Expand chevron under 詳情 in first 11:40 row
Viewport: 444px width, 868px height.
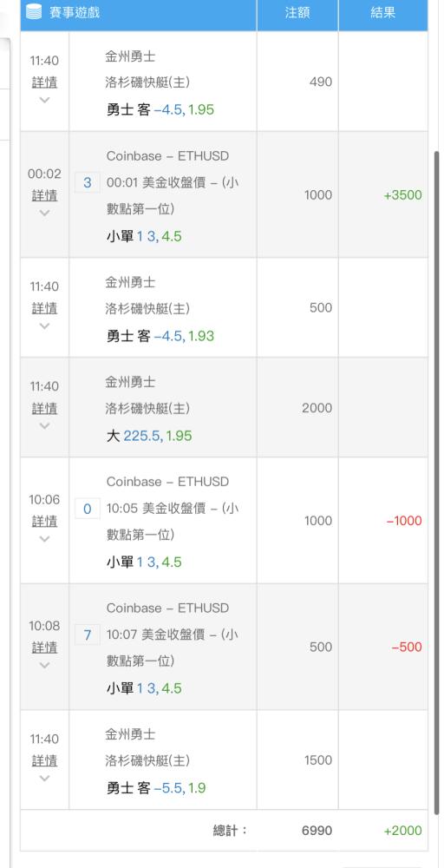[x=45, y=100]
